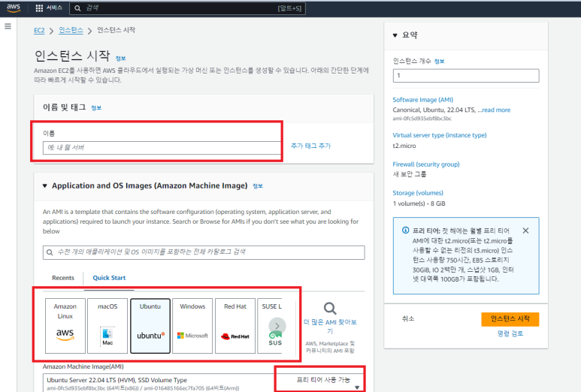Click 정보 link beside 이름 및 태그
581x392 pixels.
(x=96, y=108)
